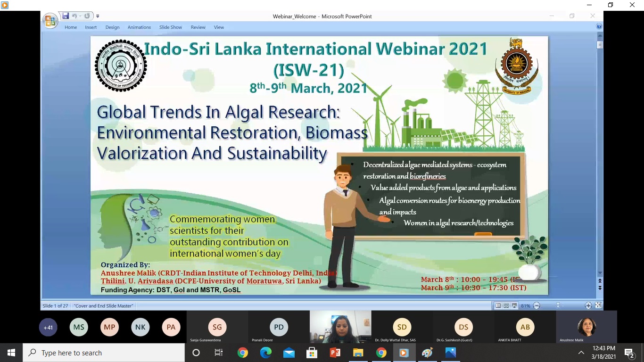Switch to the Design ribbon tab

(112, 27)
